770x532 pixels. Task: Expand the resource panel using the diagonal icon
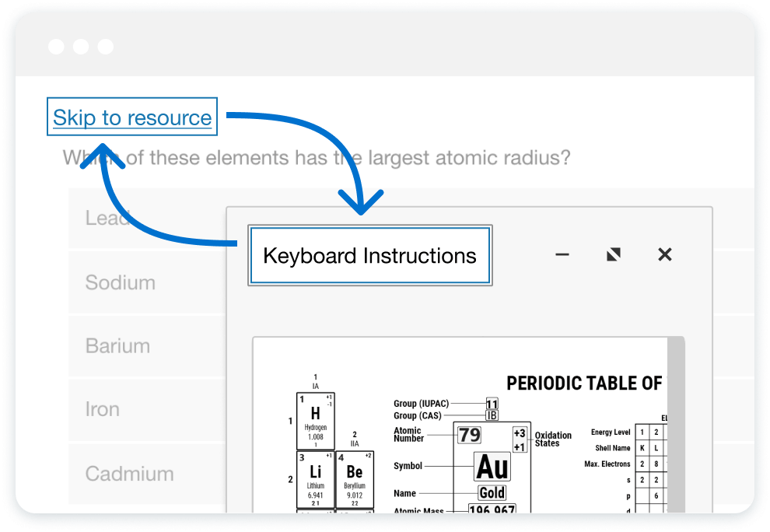614,254
